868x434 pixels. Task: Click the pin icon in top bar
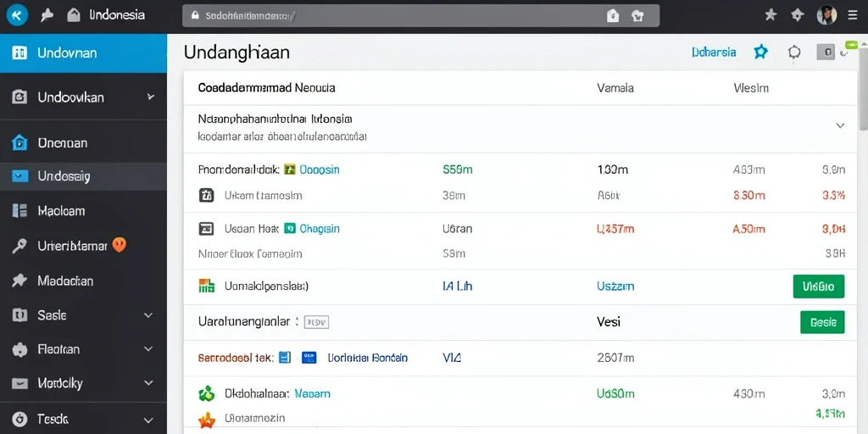pyautogui.click(x=47, y=15)
